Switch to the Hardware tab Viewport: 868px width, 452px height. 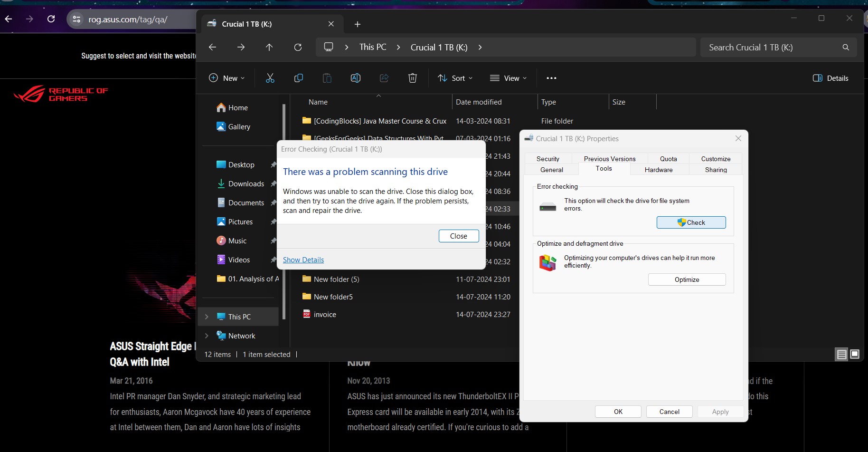(659, 170)
